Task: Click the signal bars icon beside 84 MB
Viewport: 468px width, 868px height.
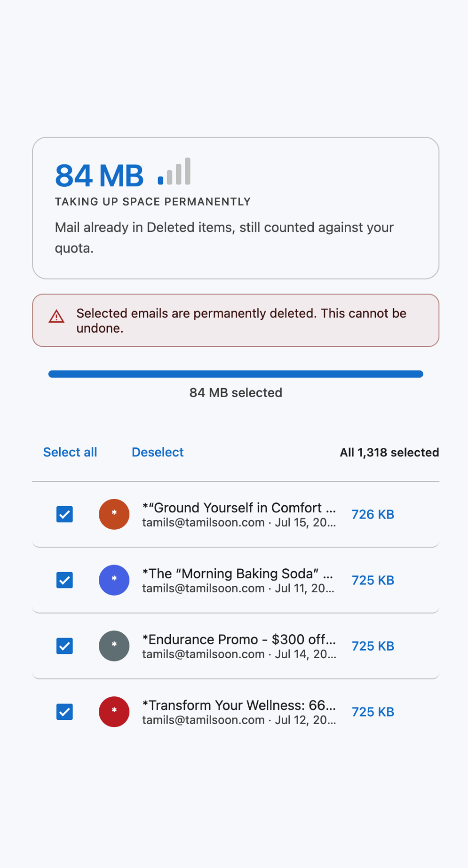Action: tap(174, 171)
